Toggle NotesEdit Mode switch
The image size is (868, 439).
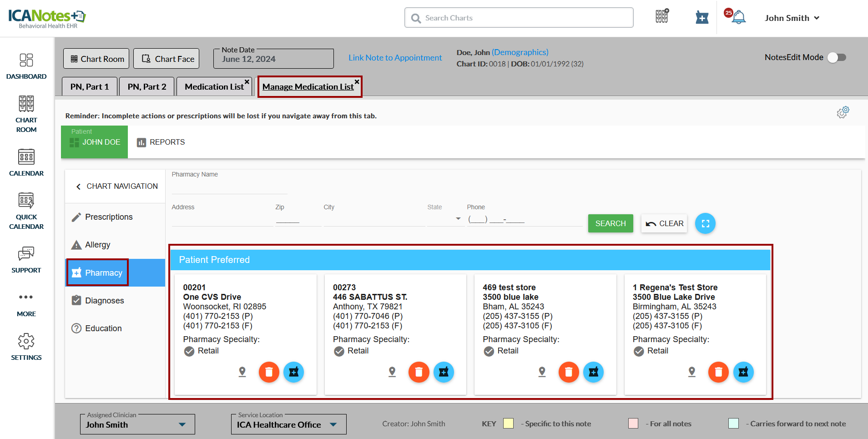[836, 57]
